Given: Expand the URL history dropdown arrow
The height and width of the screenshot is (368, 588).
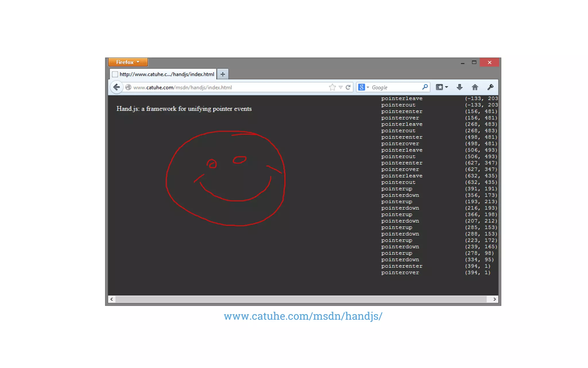Looking at the screenshot, I should click(341, 87).
